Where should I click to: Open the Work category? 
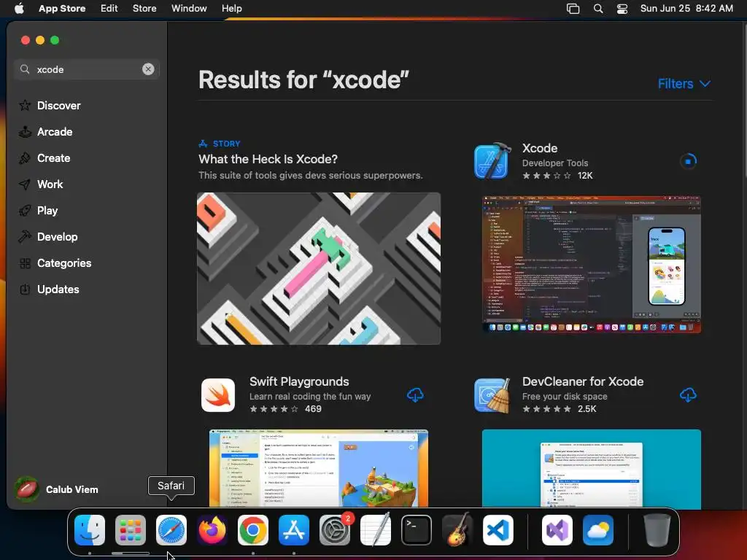(x=41, y=184)
